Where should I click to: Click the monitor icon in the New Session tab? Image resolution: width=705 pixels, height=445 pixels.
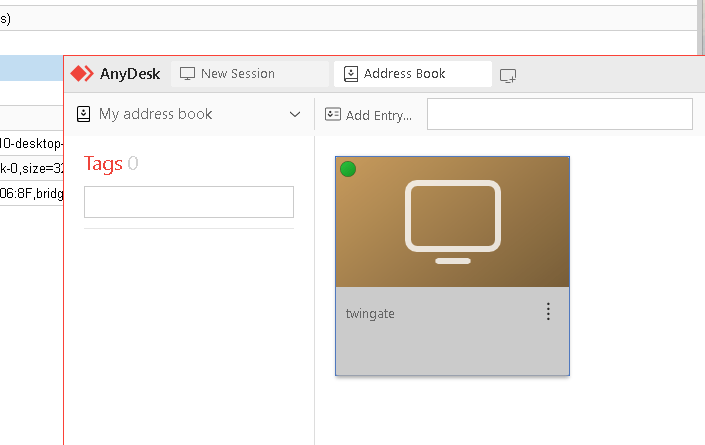pos(187,74)
